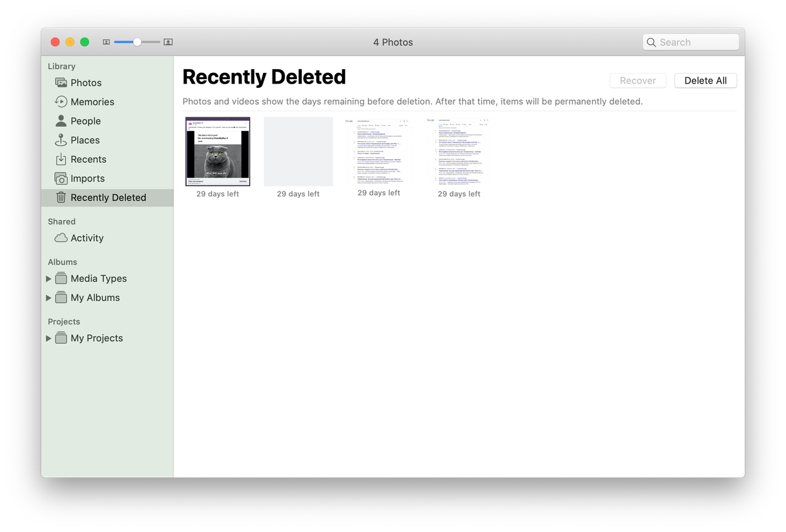The height and width of the screenshot is (532, 786).
Task: Click '29 days left' under blank thumbnail
Action: click(x=298, y=194)
